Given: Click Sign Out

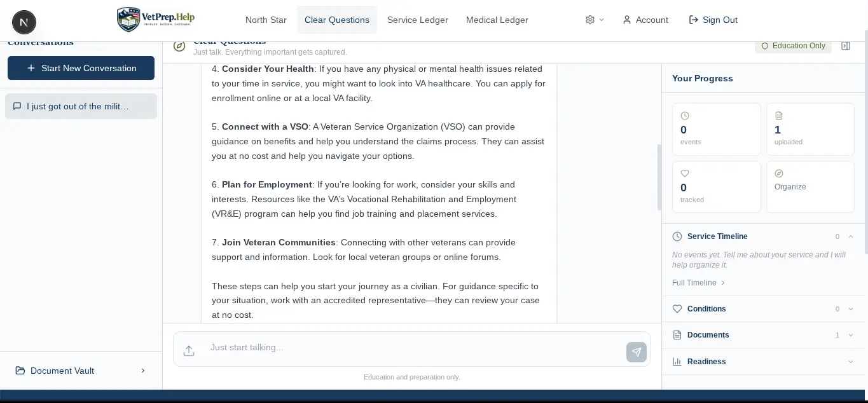Looking at the screenshot, I should click(713, 20).
